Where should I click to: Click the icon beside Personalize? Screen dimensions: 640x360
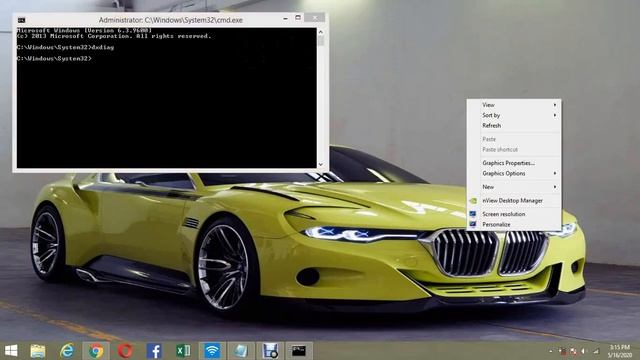coord(473,224)
